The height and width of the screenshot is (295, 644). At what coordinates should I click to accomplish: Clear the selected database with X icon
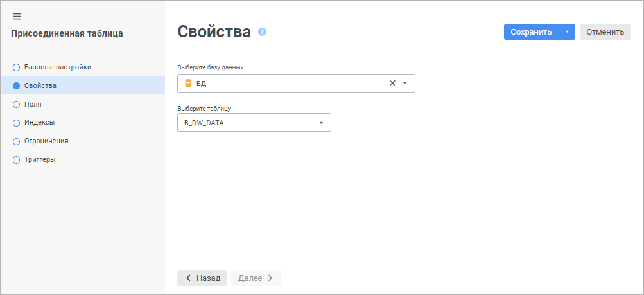click(392, 83)
